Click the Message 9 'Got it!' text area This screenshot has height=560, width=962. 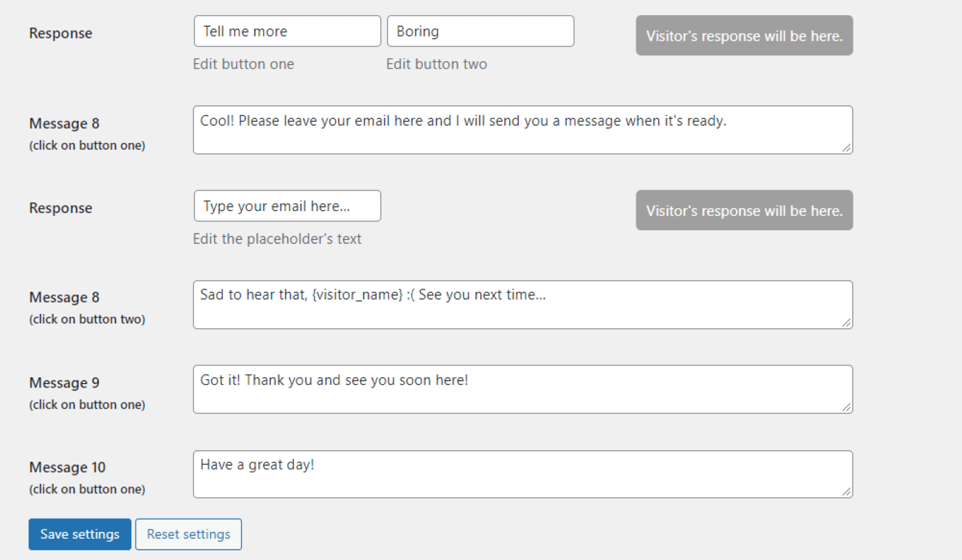coord(522,389)
